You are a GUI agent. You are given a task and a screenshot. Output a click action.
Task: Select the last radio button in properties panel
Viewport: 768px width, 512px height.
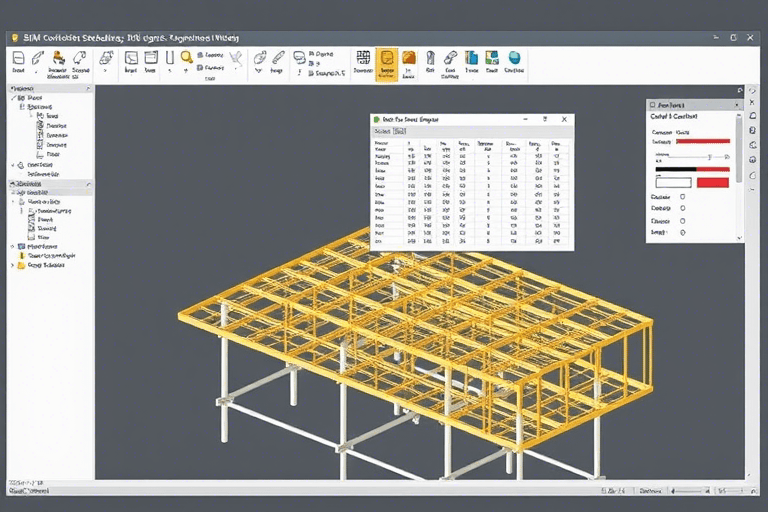point(682,232)
